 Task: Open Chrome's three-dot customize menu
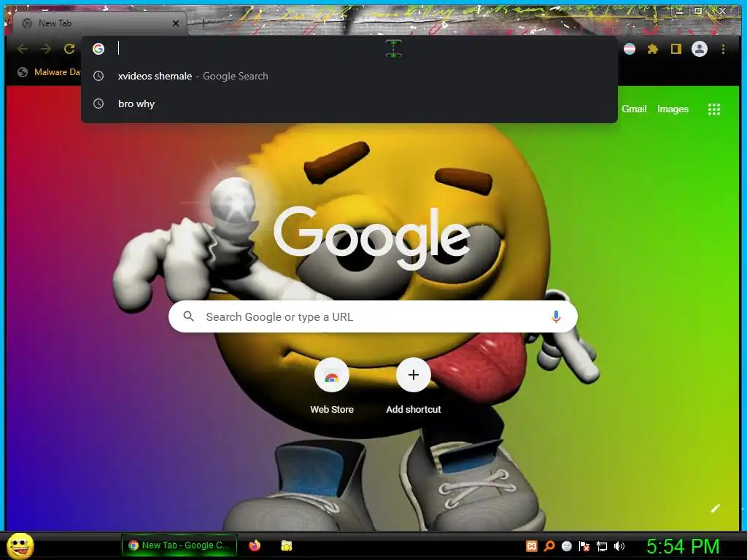(x=723, y=49)
